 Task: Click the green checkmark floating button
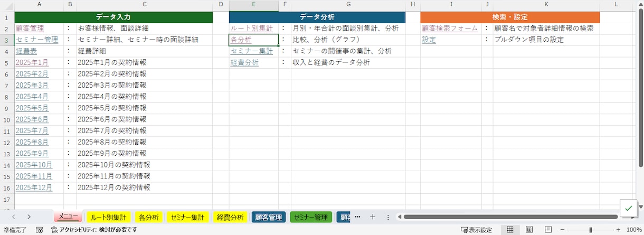pos(628,209)
